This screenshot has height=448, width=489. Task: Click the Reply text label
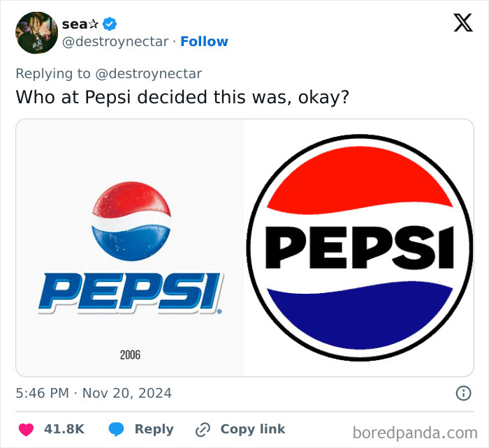tap(154, 429)
